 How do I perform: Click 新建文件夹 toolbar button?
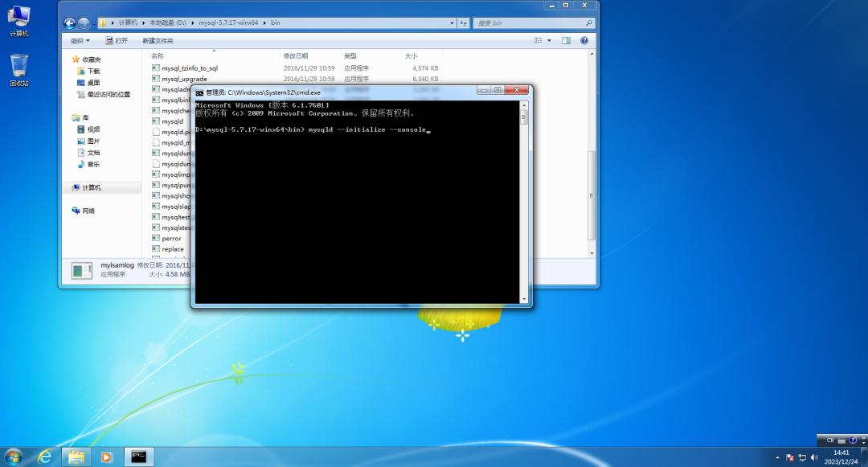click(158, 41)
